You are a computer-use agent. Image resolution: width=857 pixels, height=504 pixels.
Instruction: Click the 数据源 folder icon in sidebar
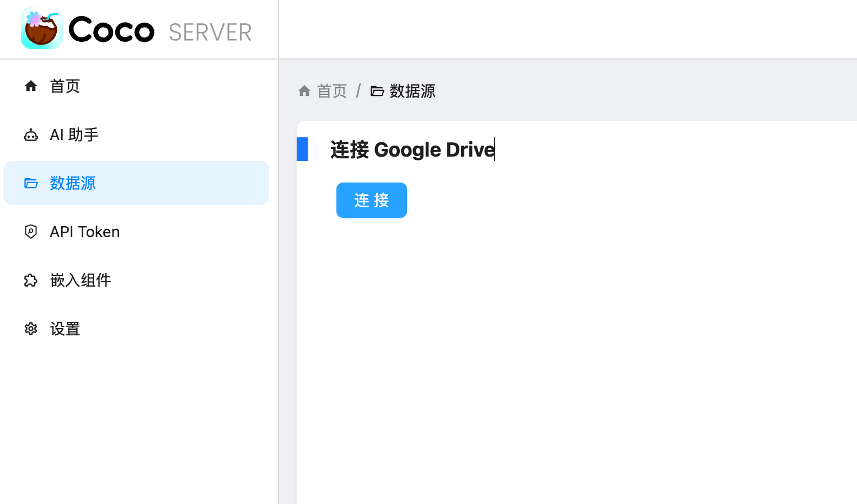click(31, 183)
